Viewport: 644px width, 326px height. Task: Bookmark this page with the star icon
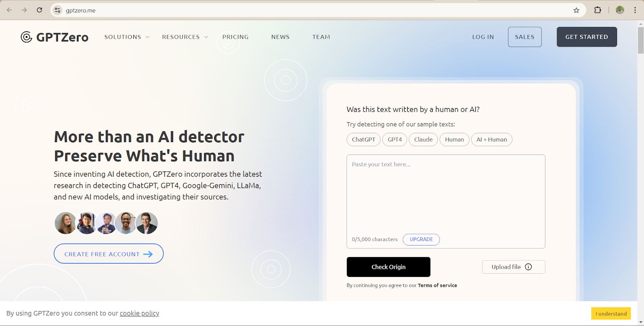click(576, 10)
